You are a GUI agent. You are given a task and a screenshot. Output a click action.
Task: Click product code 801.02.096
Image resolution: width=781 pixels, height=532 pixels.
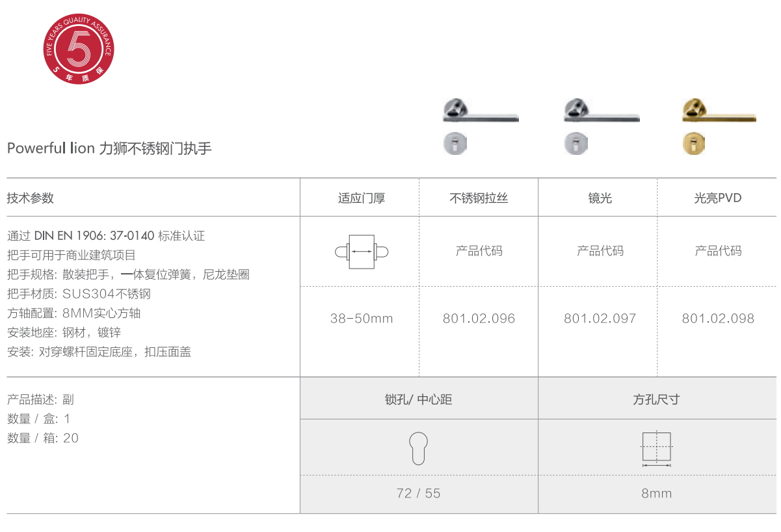pyautogui.click(x=479, y=319)
